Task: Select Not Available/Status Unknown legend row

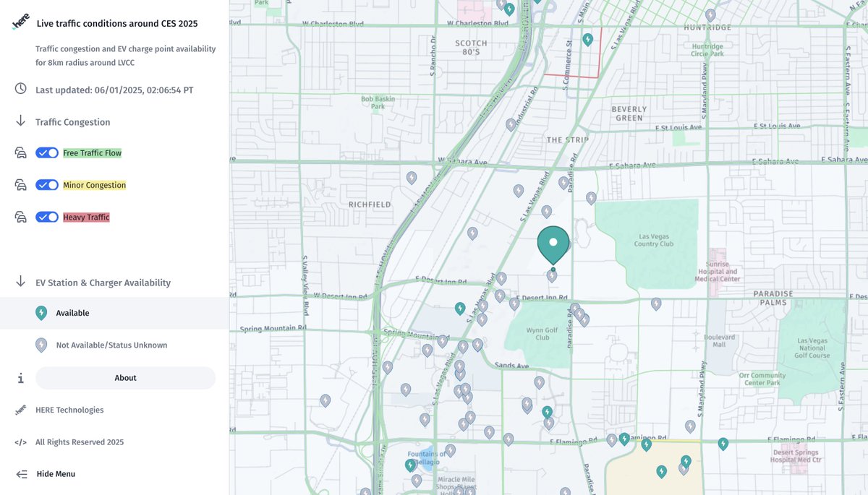Action: (x=114, y=345)
